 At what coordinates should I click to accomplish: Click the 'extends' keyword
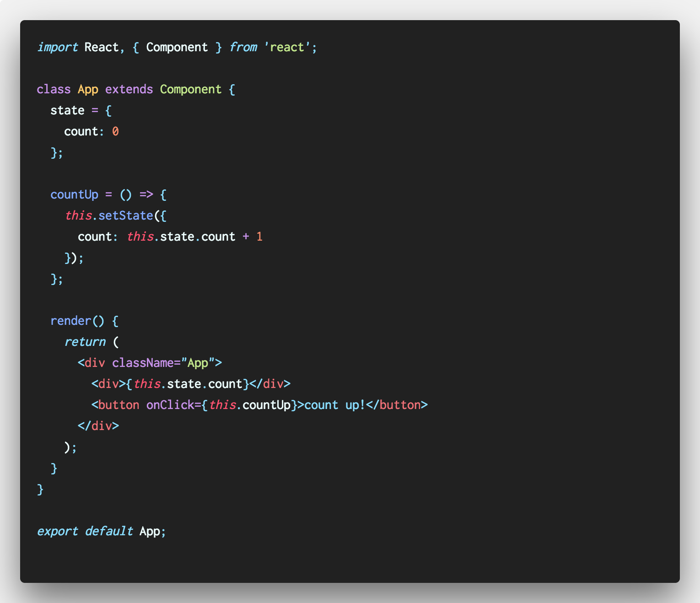[129, 89]
